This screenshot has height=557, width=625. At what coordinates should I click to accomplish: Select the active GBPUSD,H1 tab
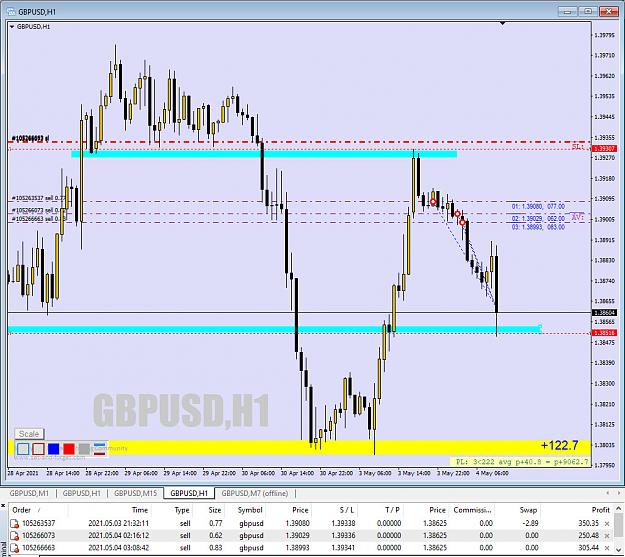point(189,493)
